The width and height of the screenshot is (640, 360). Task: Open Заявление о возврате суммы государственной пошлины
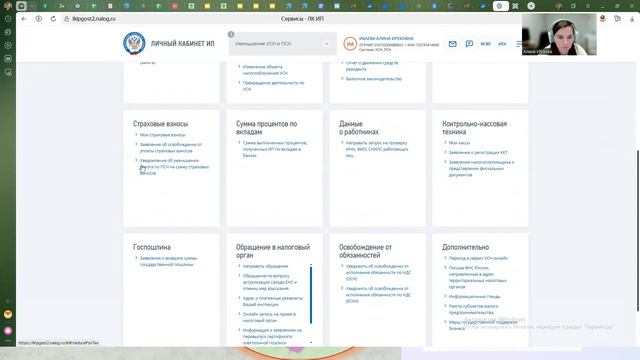coord(168,261)
